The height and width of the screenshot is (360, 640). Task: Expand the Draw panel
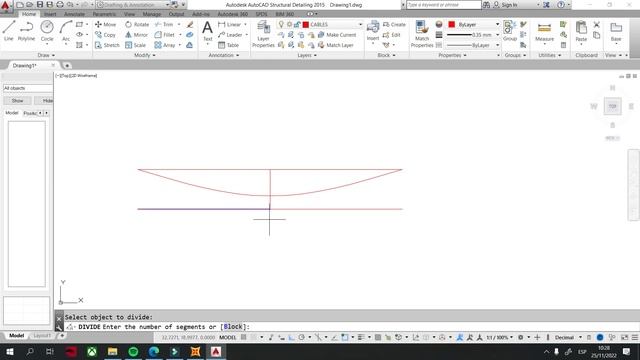click(46, 55)
